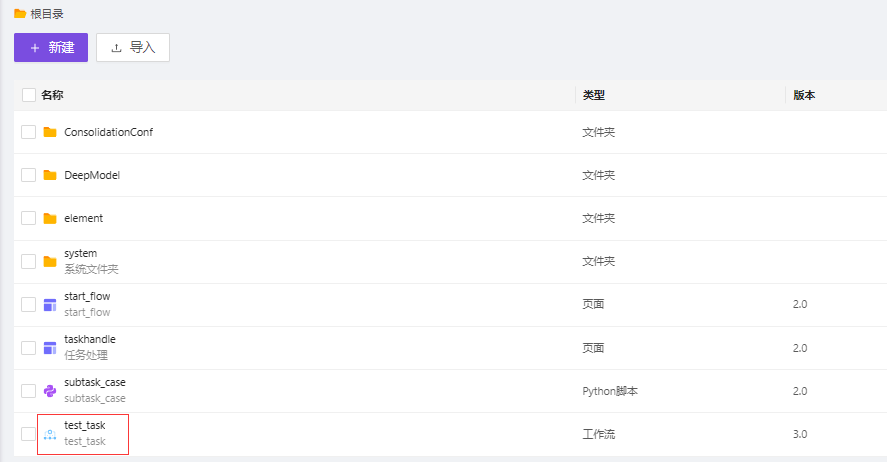Click the start_flow page icon
This screenshot has height=462, width=887.
click(x=50, y=304)
